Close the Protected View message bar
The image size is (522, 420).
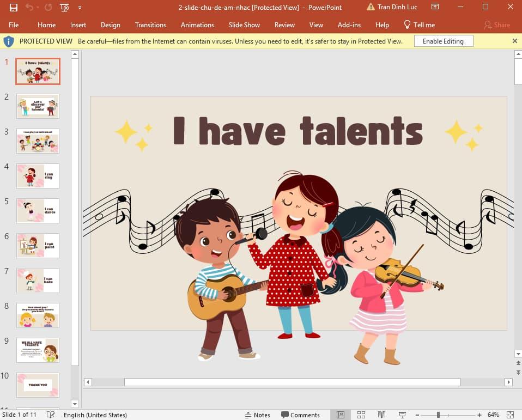(x=515, y=41)
